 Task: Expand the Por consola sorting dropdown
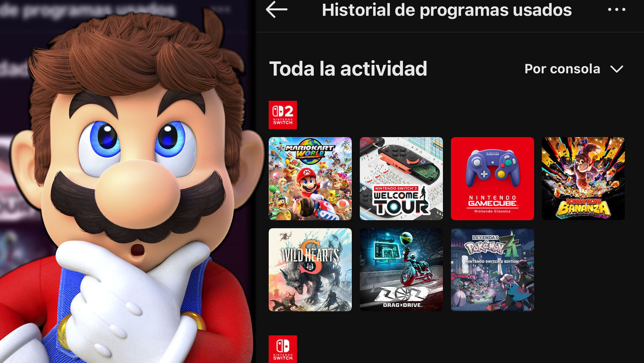[574, 69]
